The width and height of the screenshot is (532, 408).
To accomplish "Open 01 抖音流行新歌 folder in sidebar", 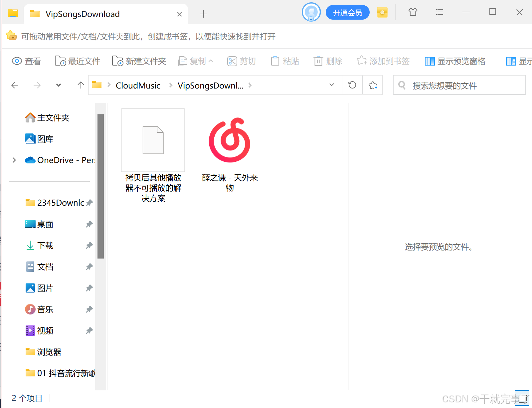I will tap(60, 373).
